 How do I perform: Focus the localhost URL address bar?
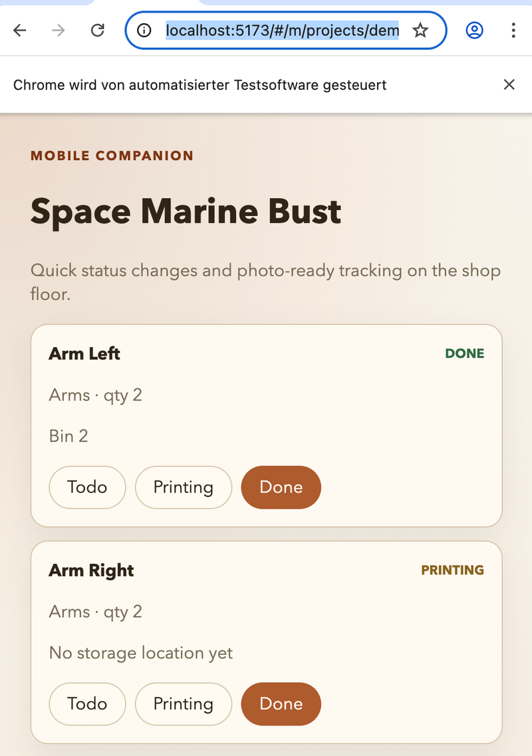[x=282, y=30]
